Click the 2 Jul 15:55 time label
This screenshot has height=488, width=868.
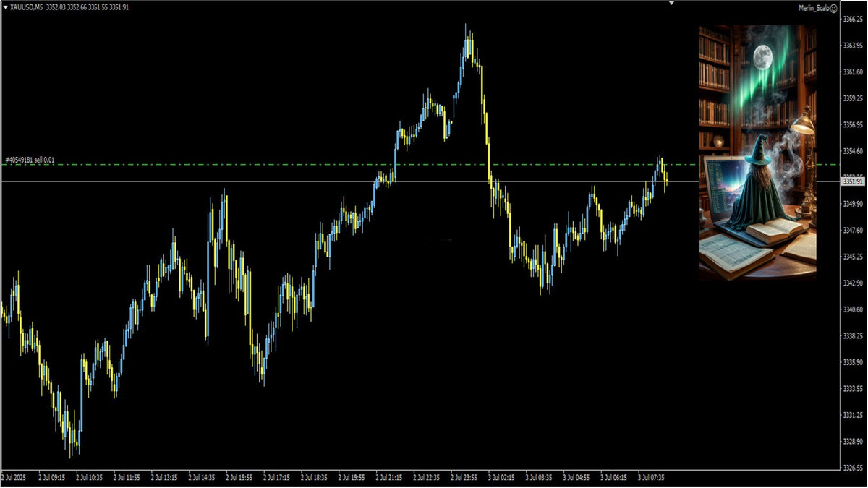tap(237, 478)
